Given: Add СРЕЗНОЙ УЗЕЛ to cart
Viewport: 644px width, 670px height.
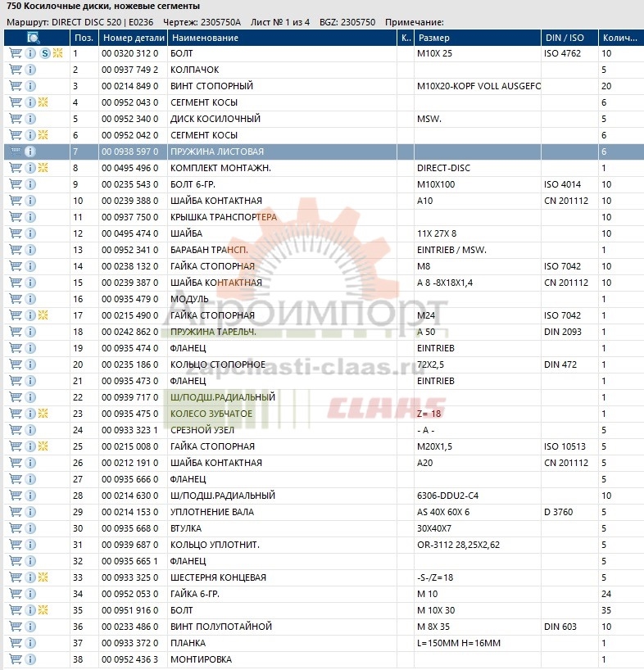Looking at the screenshot, I should [x=16, y=430].
